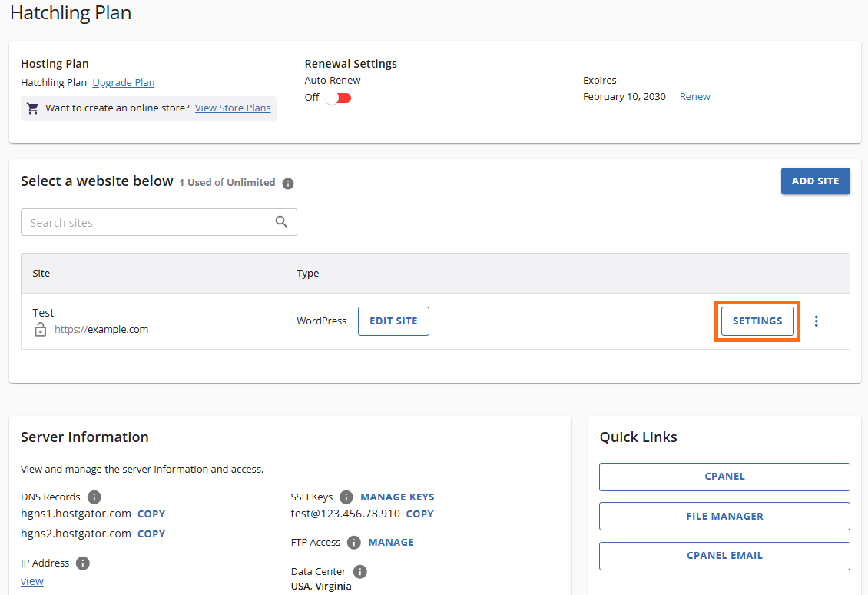Click the Server Information heading
Image resolution: width=868 pixels, height=595 pixels.
(84, 437)
